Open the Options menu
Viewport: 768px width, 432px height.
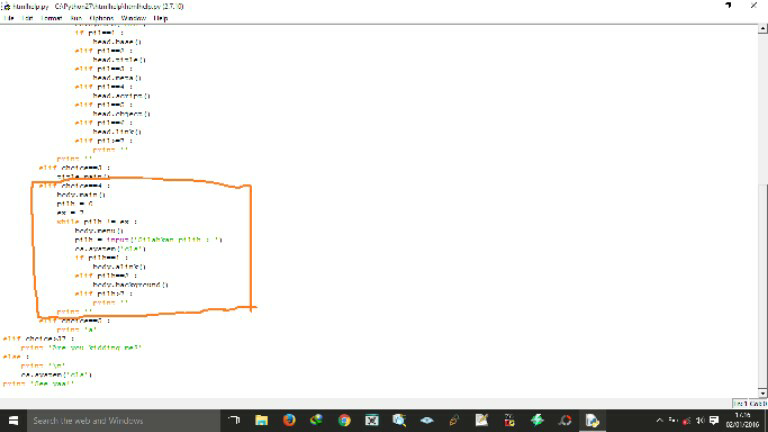point(101,18)
